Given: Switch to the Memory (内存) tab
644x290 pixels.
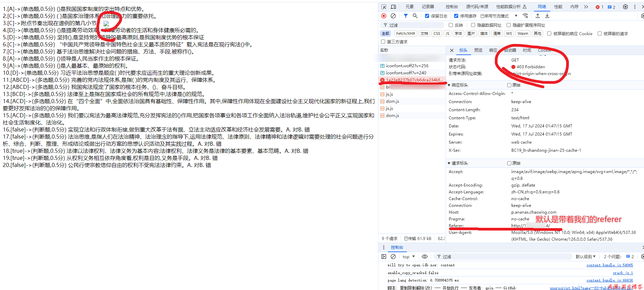Looking at the screenshot, I should click(574, 7).
